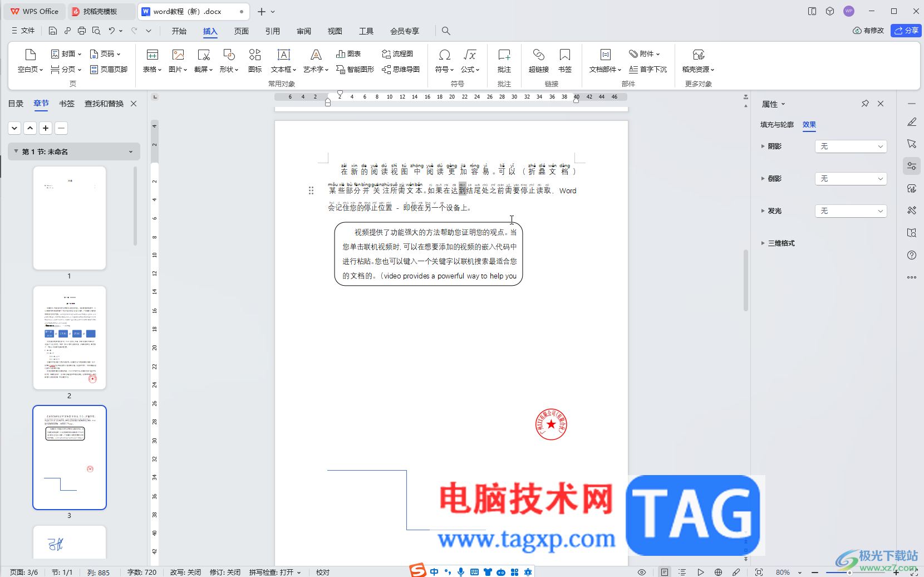Viewport: 924px width, 577px height.
Task: Switch navigation pane to 书签 tab
Action: click(67, 104)
